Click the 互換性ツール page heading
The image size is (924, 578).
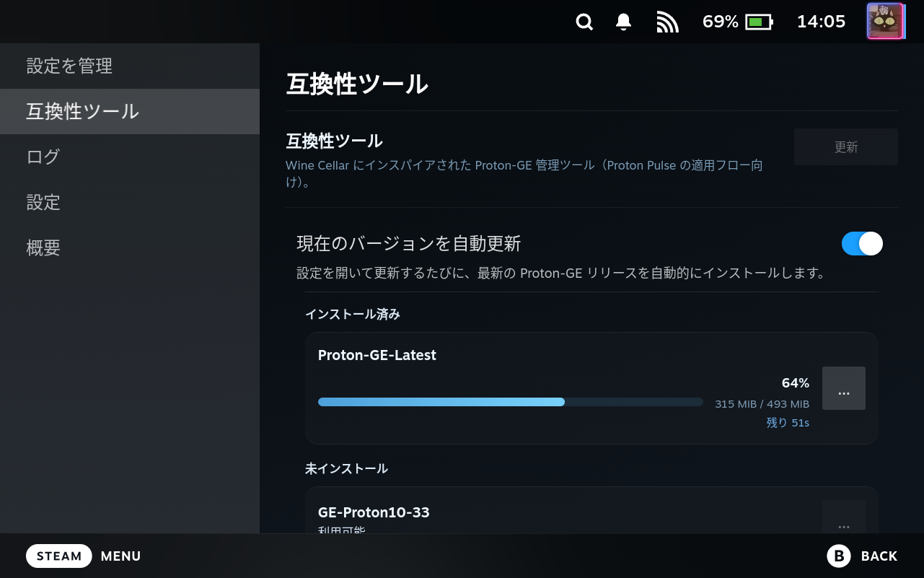pos(357,84)
